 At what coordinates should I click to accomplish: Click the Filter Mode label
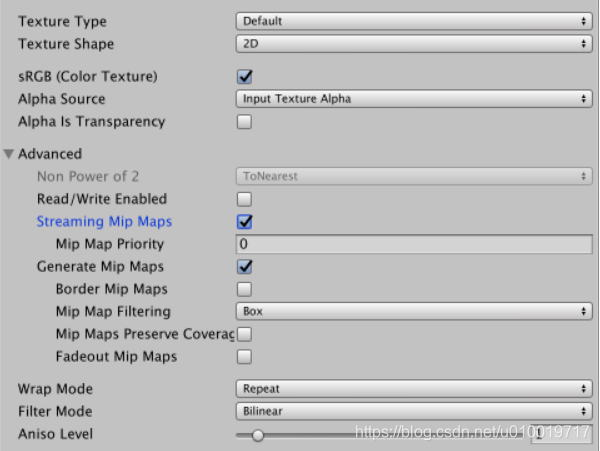click(55, 412)
